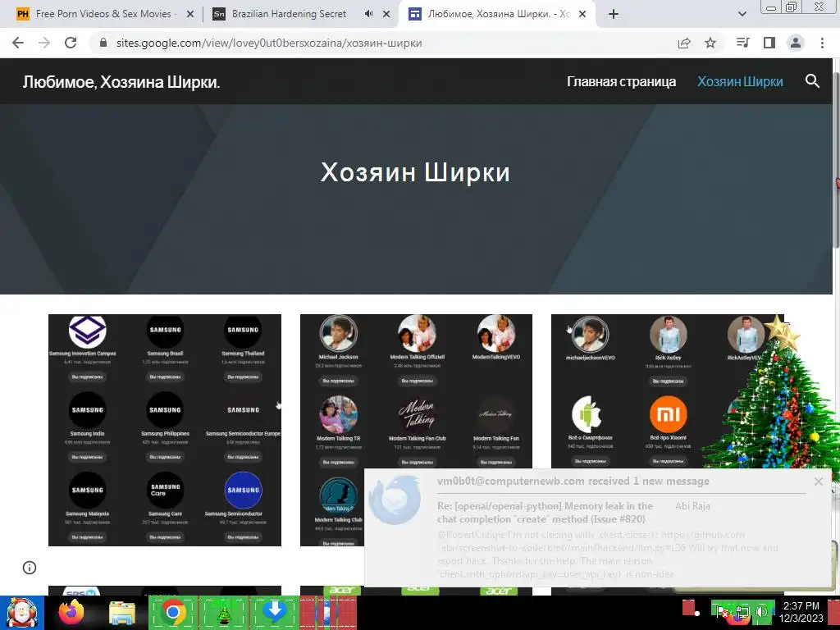Screen dimensions: 840x630
Task: Open the share page icon in address bar
Action: tap(684, 43)
